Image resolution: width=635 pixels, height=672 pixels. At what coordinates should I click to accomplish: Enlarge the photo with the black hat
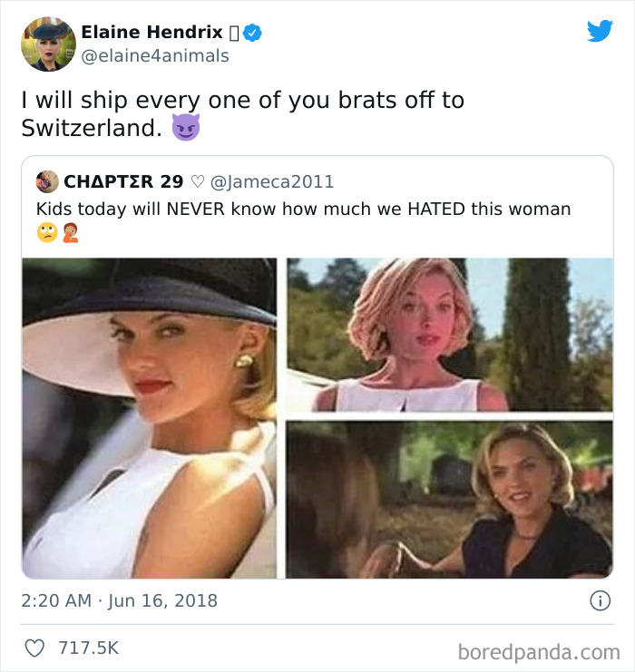click(x=150, y=418)
